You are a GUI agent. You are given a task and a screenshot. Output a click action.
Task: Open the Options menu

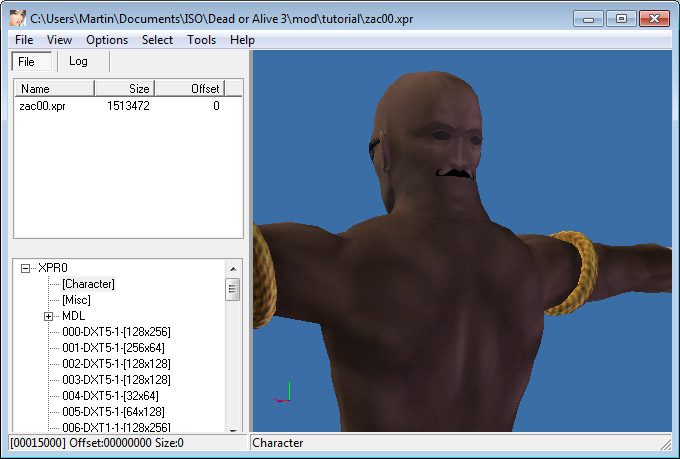point(107,40)
